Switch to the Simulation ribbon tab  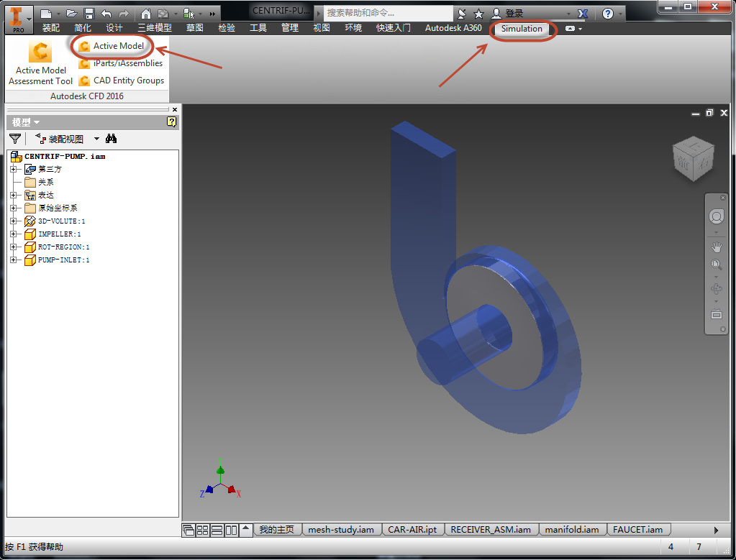click(522, 29)
